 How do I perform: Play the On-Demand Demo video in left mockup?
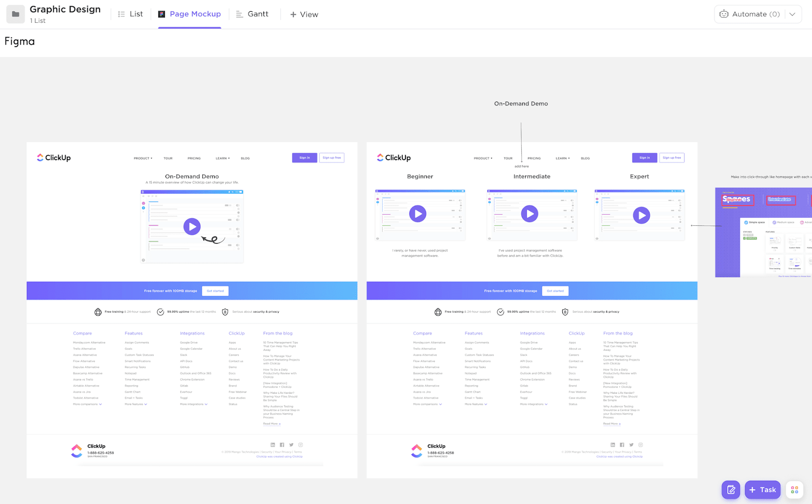coord(192,226)
